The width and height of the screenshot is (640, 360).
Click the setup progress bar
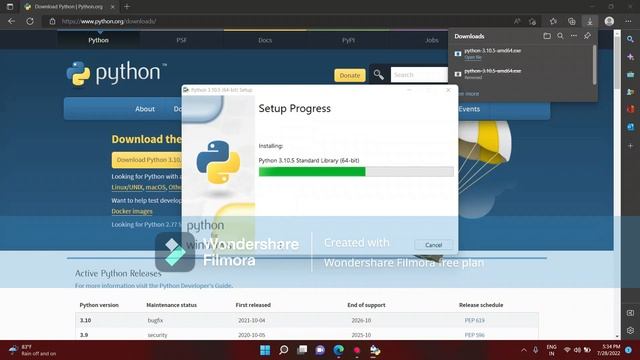pos(356,171)
